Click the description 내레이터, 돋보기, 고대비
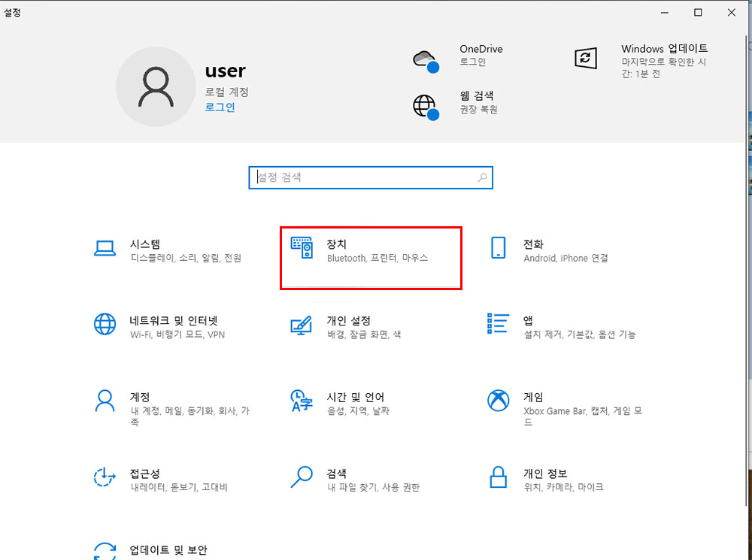 tap(179, 487)
